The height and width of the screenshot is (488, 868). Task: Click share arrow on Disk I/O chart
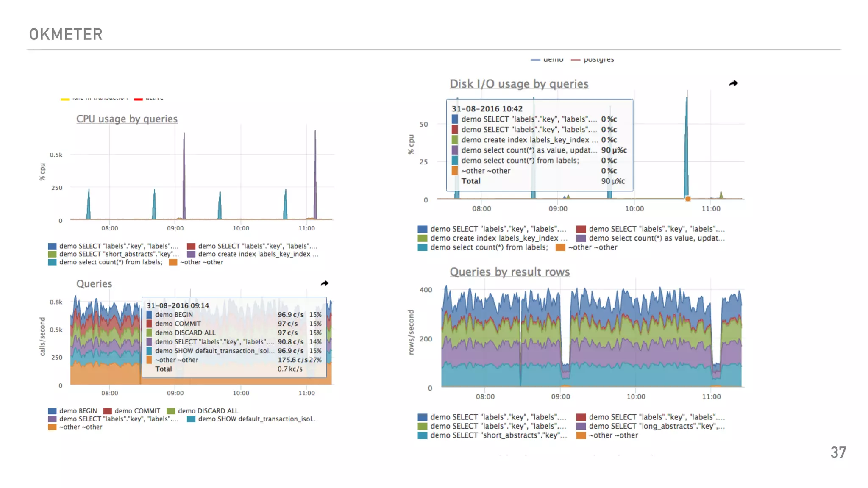[733, 83]
